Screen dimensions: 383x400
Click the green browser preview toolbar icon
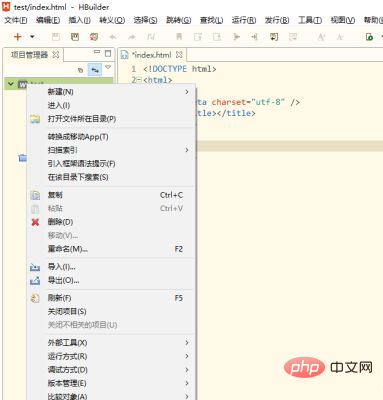click(369, 37)
